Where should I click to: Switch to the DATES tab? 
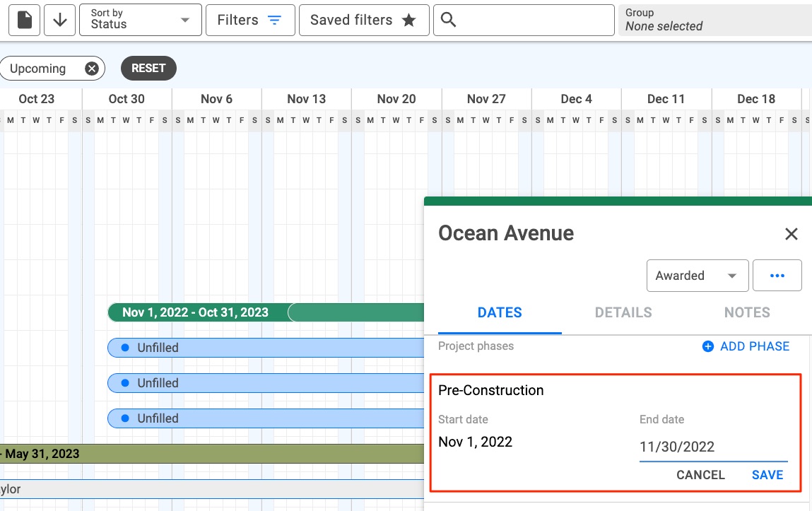500,312
